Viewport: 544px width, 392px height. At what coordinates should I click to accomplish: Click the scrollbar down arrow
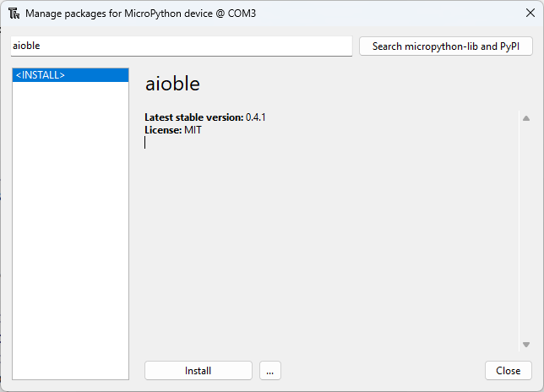point(526,345)
